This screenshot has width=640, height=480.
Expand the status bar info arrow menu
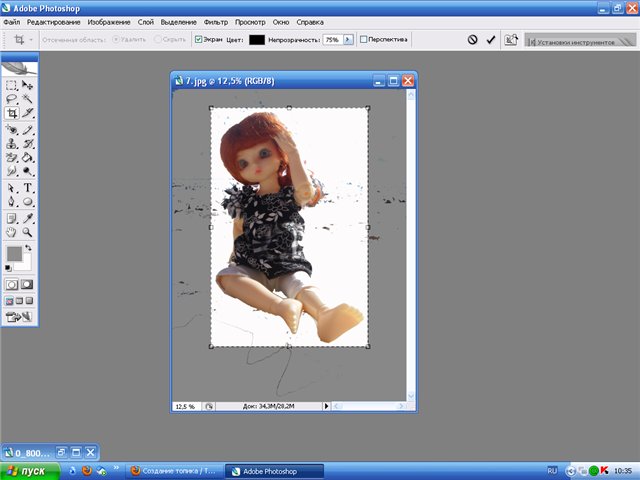(x=326, y=406)
